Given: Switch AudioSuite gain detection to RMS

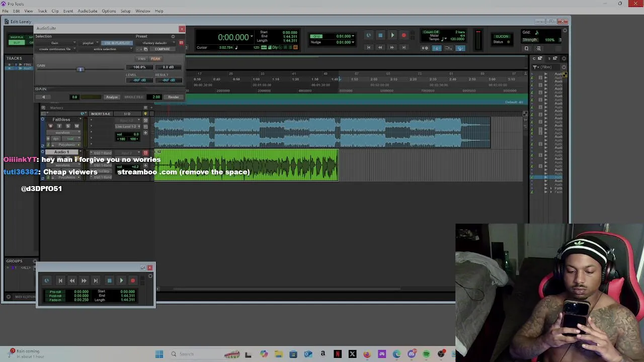Looking at the screenshot, I should tap(142, 59).
